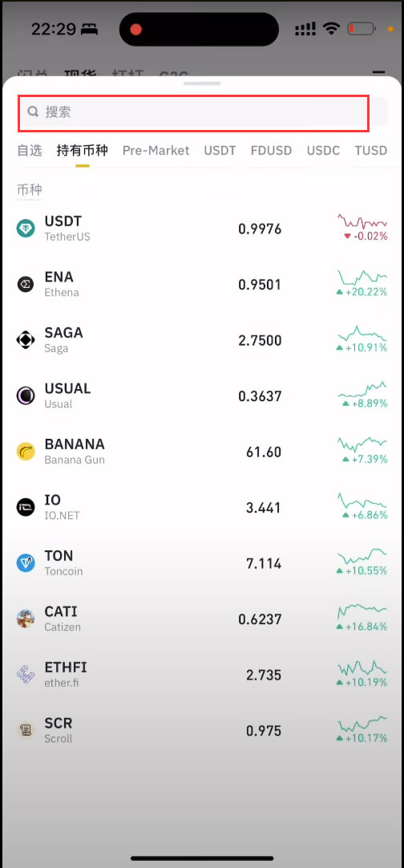Select the SCR Scroll coin icon
404x868 pixels.
click(x=26, y=731)
